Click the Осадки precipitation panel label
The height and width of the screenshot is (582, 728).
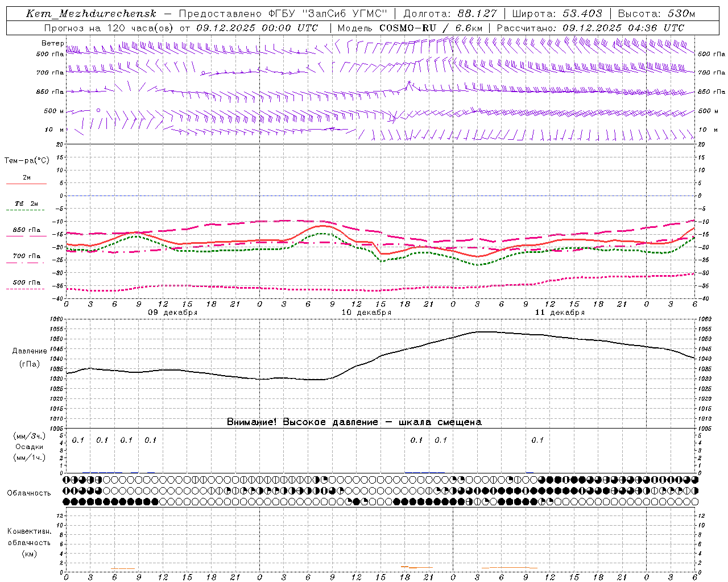click(30, 447)
